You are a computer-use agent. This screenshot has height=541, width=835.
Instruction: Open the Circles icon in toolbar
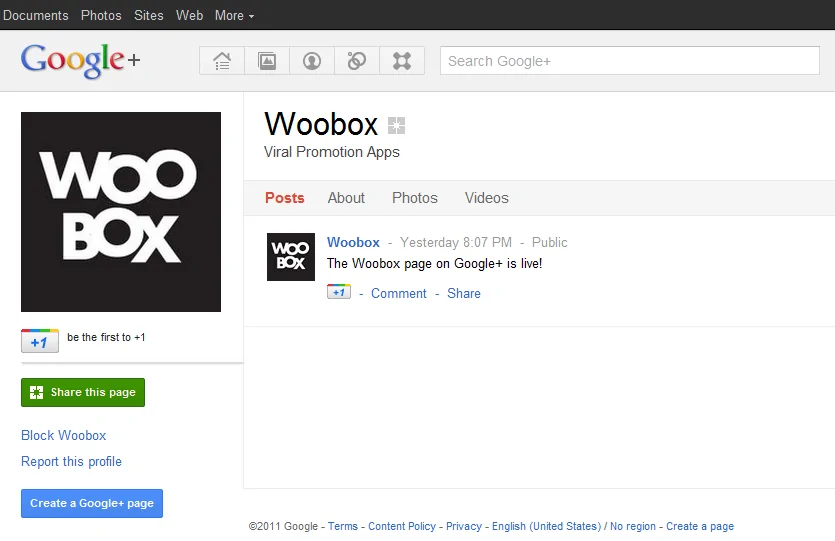point(357,61)
